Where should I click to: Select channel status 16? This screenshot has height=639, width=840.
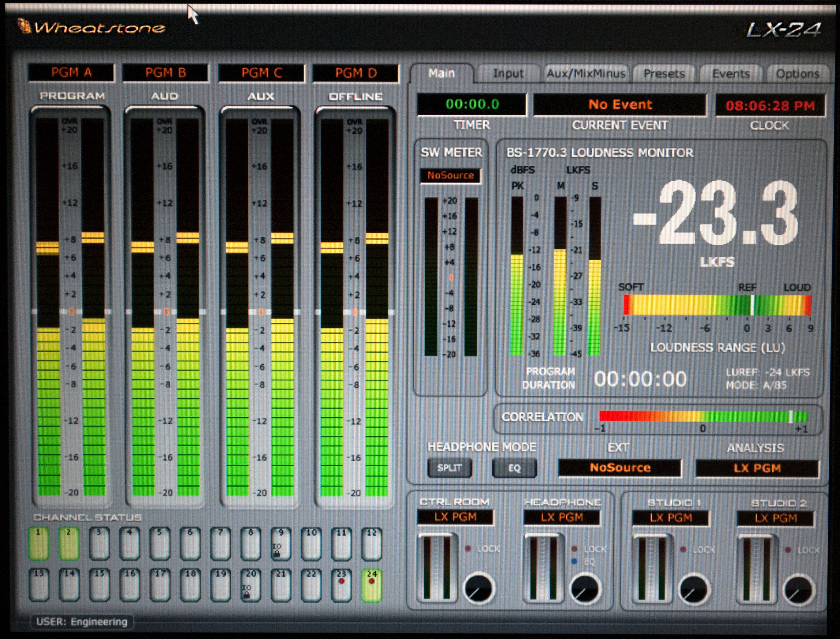130,585
